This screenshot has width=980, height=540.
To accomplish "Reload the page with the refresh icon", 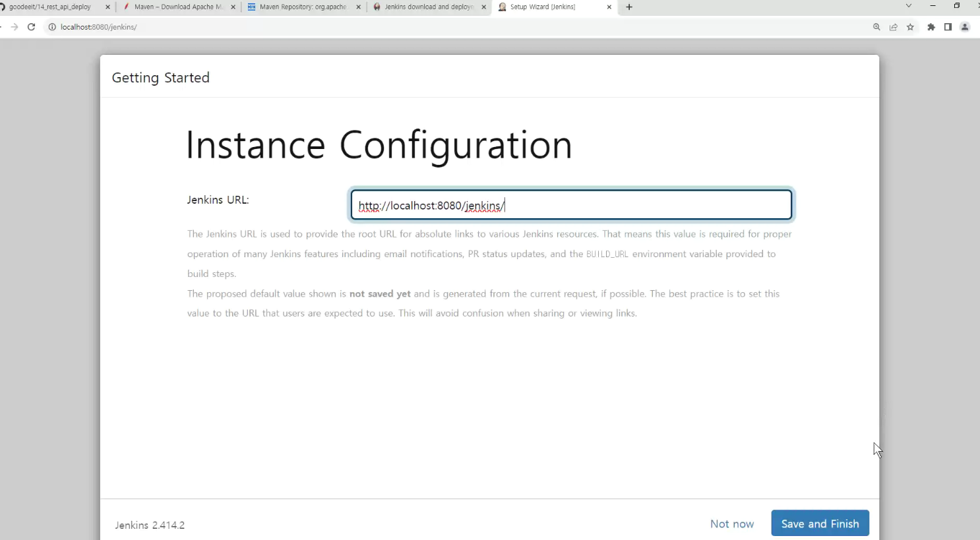I will point(31,27).
